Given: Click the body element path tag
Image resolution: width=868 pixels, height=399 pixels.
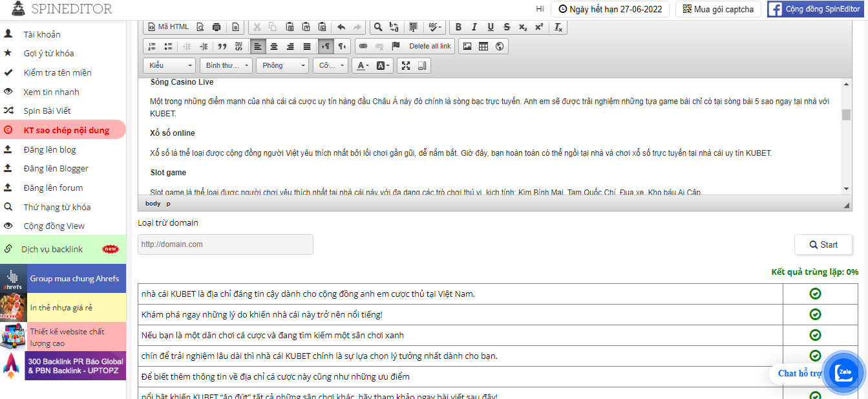Looking at the screenshot, I should tap(153, 203).
